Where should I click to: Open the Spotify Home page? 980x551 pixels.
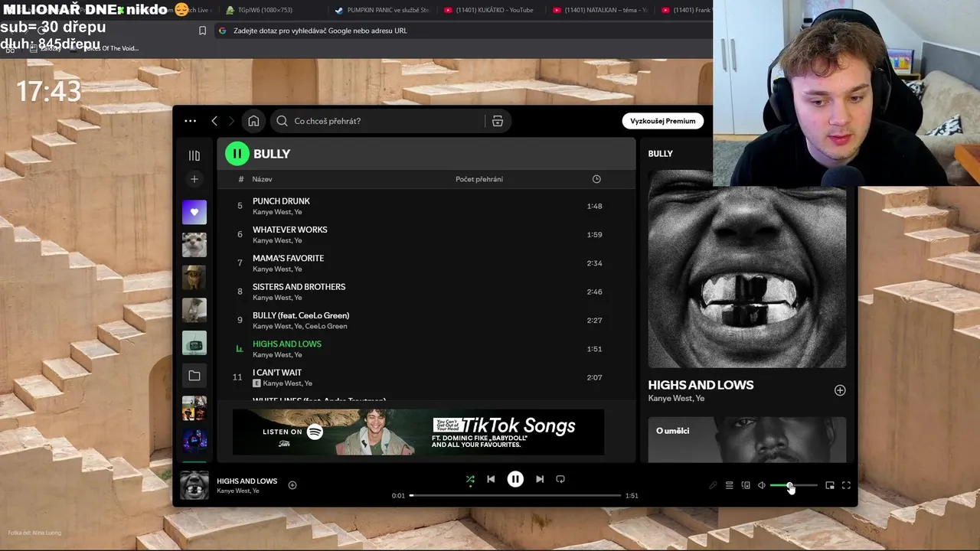pos(253,121)
